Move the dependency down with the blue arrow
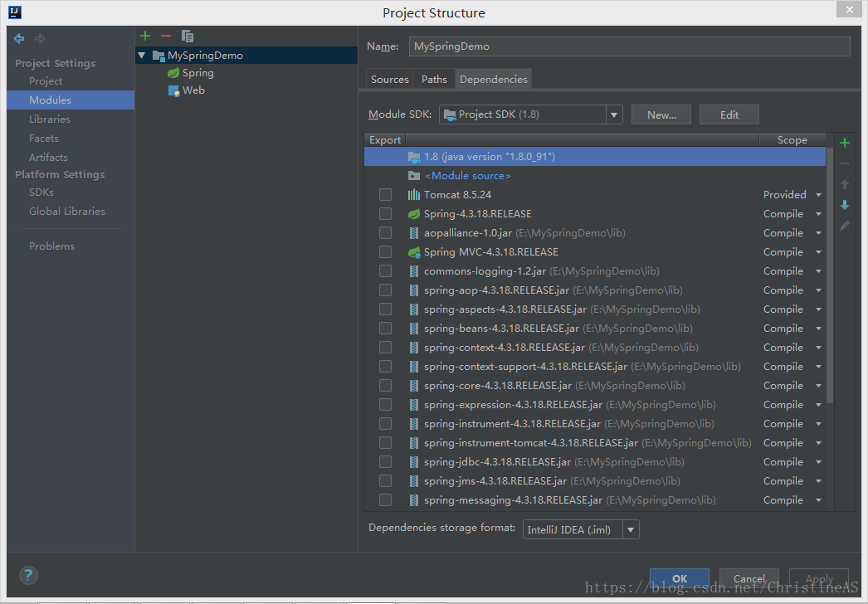This screenshot has height=604, width=868. coord(845,205)
